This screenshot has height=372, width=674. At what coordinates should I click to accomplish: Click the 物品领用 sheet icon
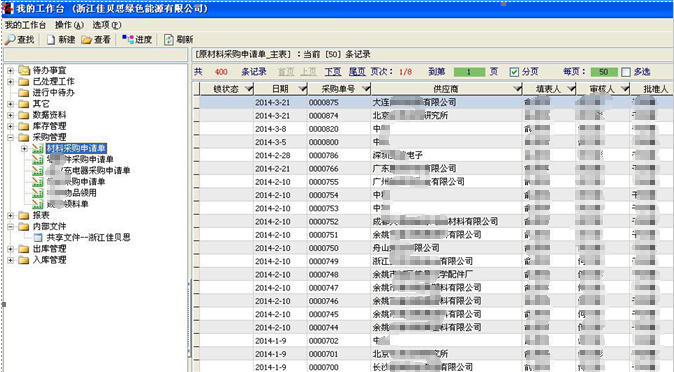[38, 193]
